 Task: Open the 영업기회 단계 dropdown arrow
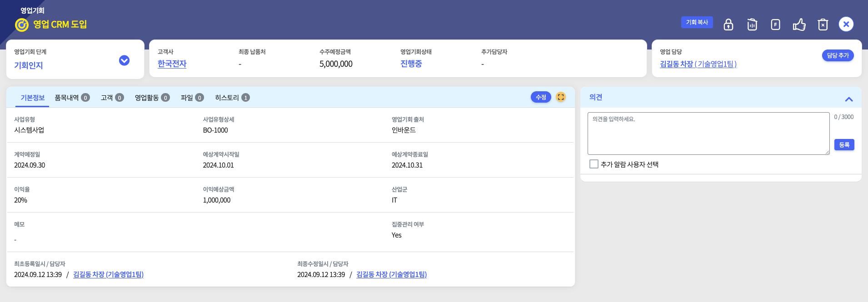(124, 60)
